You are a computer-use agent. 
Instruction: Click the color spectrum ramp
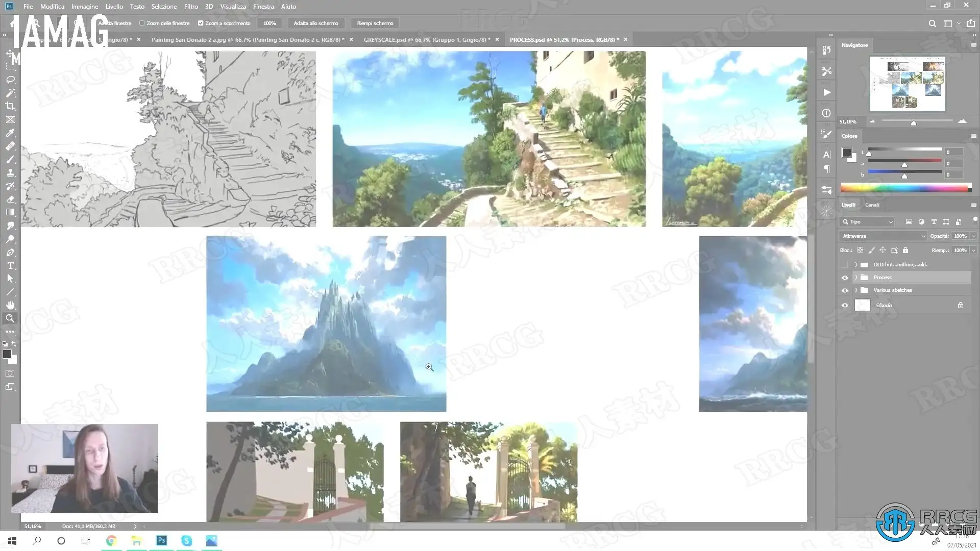pyautogui.click(x=903, y=188)
